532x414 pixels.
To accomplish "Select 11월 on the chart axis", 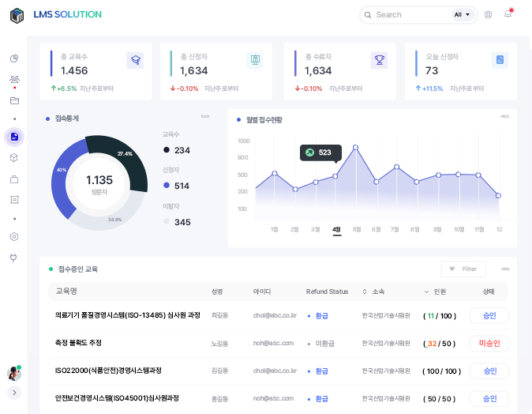I will pos(479,230).
